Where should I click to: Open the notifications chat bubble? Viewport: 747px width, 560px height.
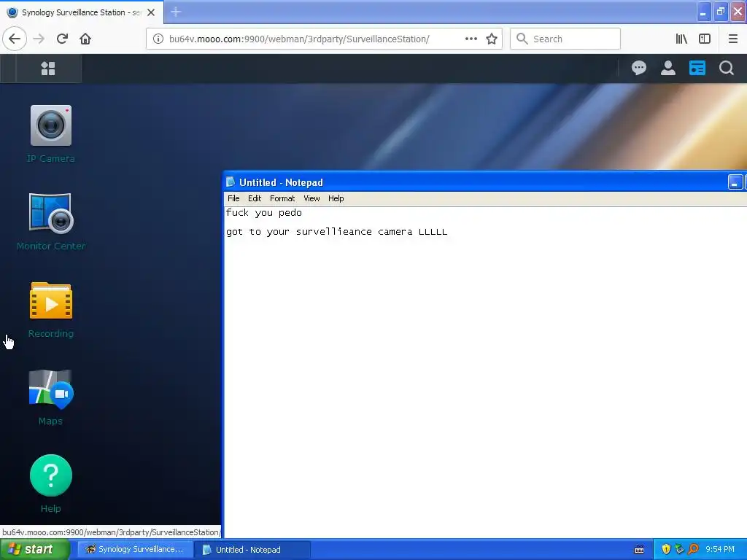pos(639,68)
